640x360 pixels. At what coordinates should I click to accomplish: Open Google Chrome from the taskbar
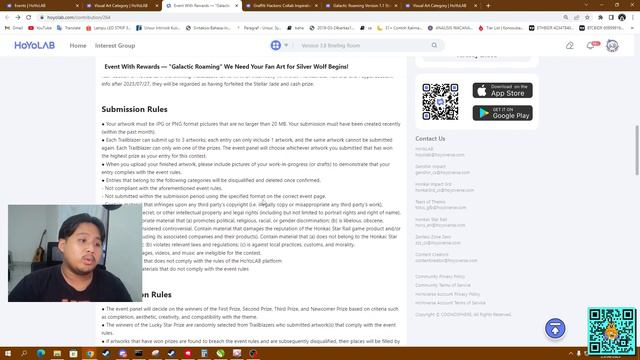coord(90,353)
